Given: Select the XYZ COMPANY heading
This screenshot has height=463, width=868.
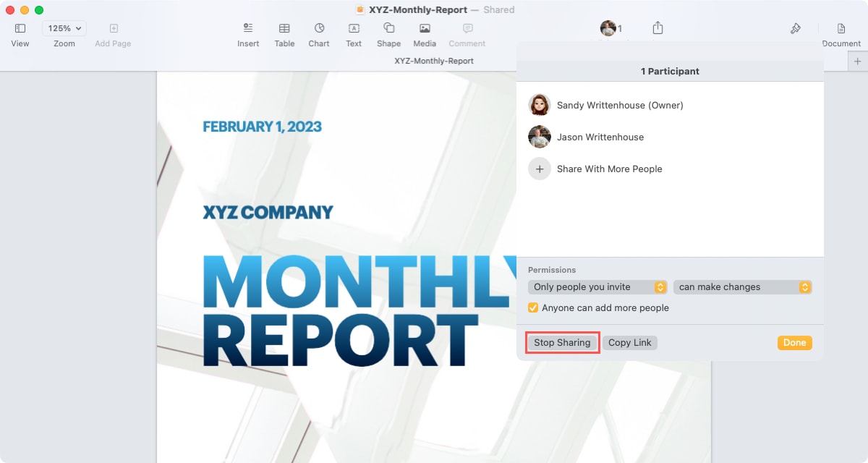Looking at the screenshot, I should click(x=268, y=212).
